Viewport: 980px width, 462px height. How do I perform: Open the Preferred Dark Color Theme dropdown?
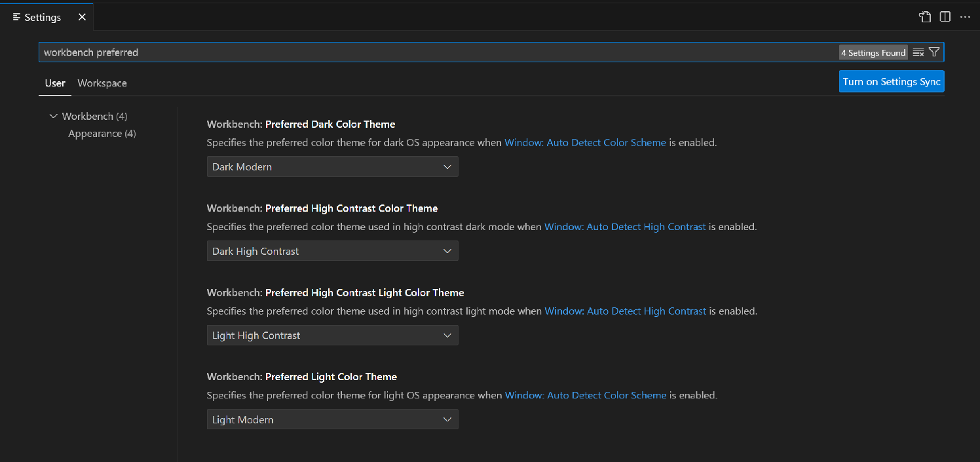click(332, 166)
